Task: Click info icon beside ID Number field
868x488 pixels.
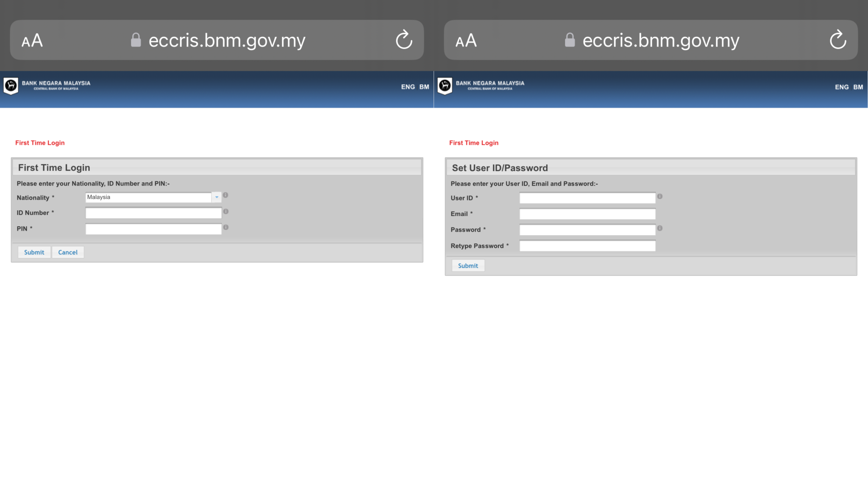Action: tap(226, 211)
